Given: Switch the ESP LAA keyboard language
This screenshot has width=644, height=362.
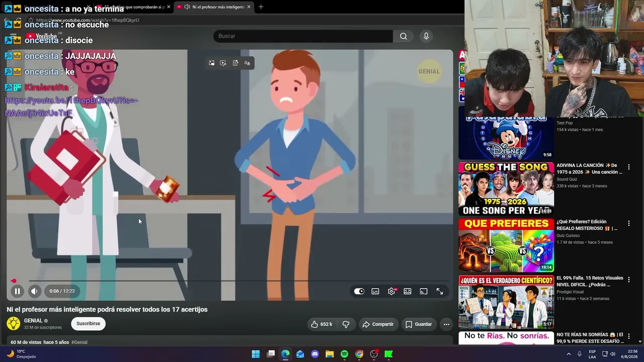Looking at the screenshot, I should click(593, 354).
